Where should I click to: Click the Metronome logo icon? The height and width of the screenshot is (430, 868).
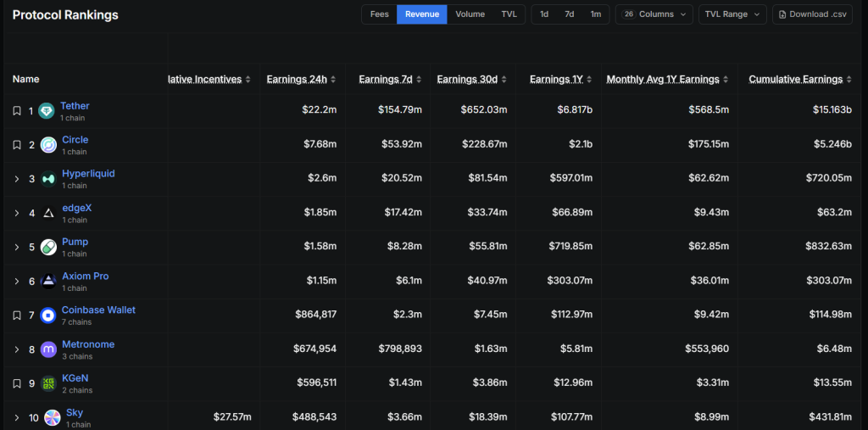48,349
